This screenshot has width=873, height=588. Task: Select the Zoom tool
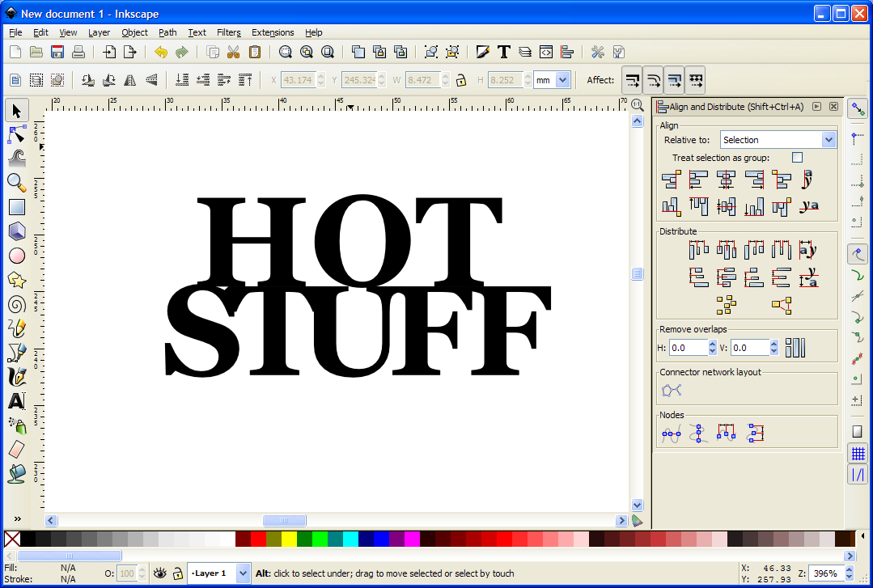point(17,183)
